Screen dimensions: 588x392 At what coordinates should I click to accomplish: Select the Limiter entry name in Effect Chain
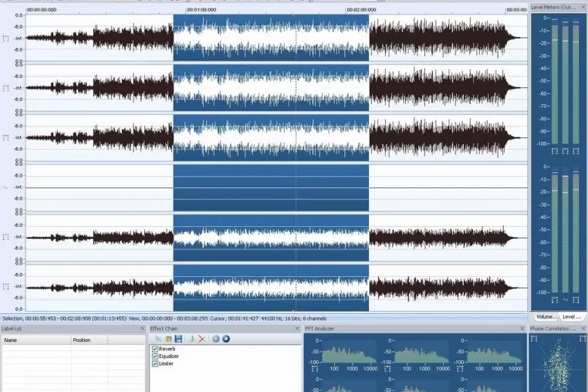(166, 363)
